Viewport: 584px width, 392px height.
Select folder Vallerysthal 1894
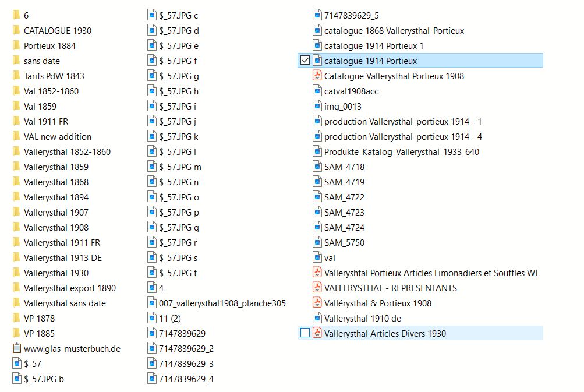coord(50,197)
